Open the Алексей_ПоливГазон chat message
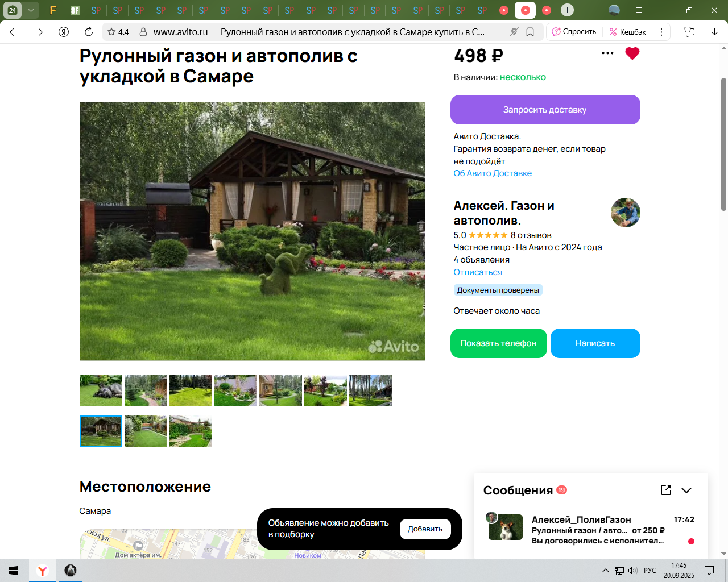The width and height of the screenshot is (728, 582). point(591,530)
